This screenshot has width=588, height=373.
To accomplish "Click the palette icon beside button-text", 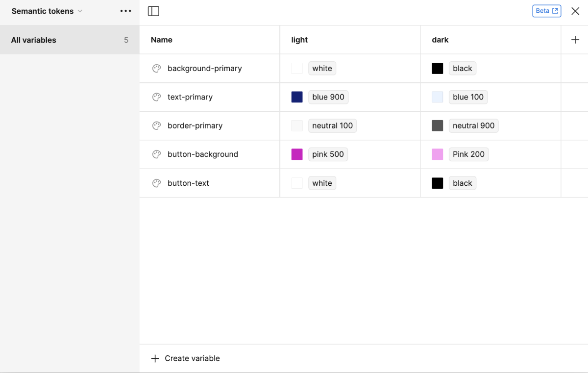I will [x=156, y=183].
